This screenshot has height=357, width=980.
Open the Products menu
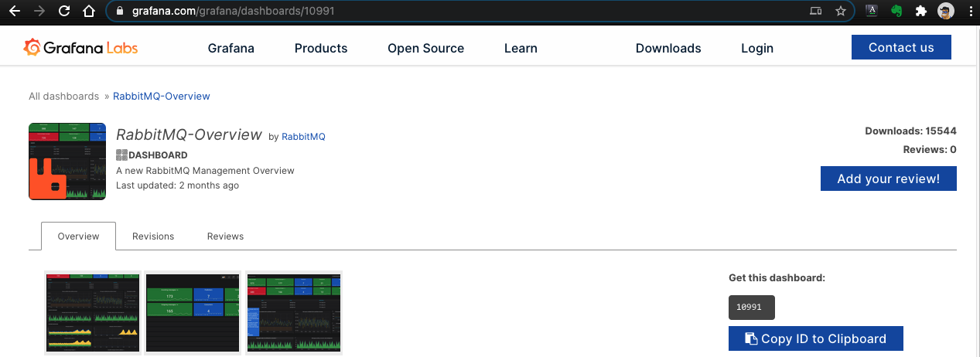click(x=321, y=48)
